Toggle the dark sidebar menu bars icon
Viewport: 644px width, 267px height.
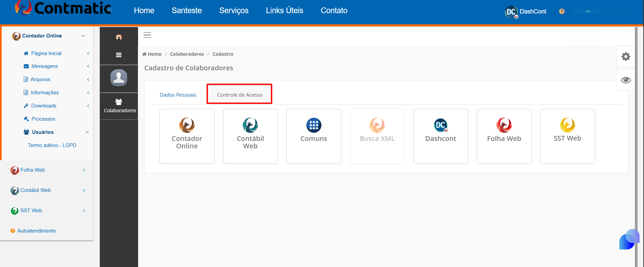pos(119,55)
